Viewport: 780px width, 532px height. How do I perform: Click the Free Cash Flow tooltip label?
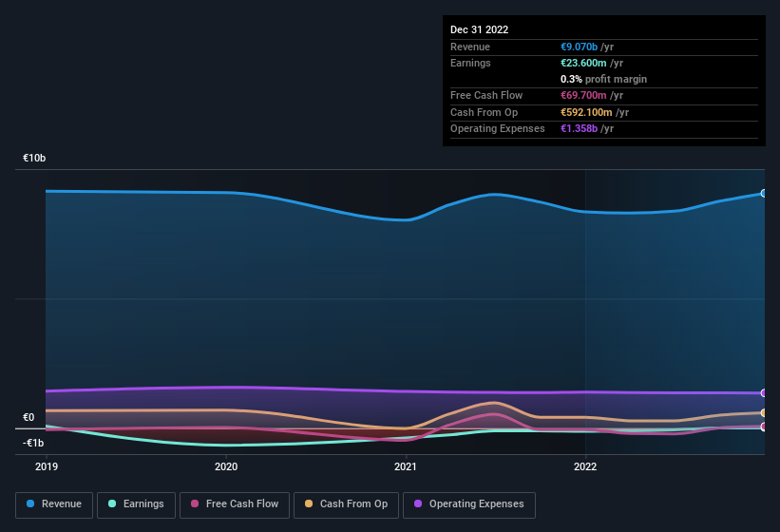click(486, 95)
